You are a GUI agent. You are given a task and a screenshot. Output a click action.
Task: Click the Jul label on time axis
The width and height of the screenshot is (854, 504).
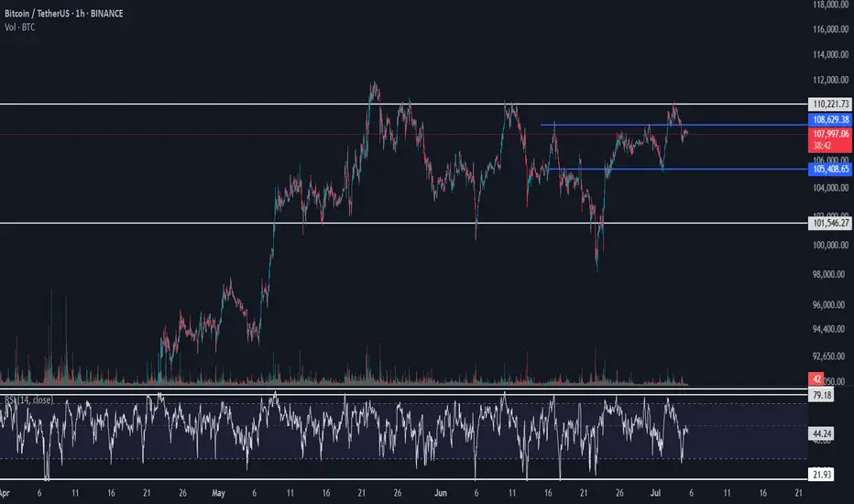655,493
